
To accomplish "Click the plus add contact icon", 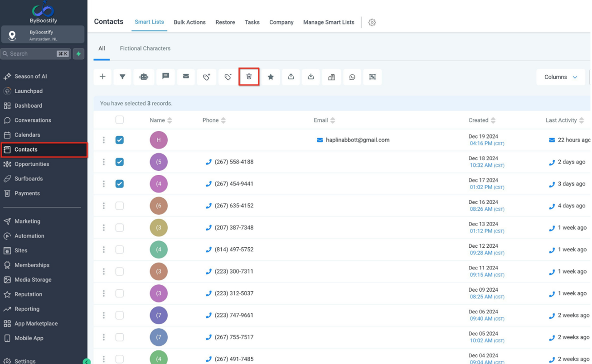I will coord(102,77).
